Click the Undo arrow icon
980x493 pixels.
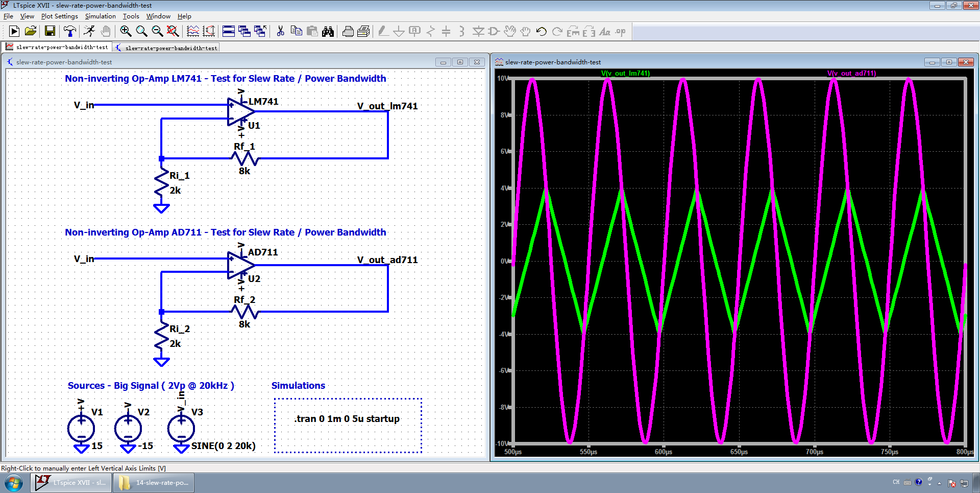542,32
